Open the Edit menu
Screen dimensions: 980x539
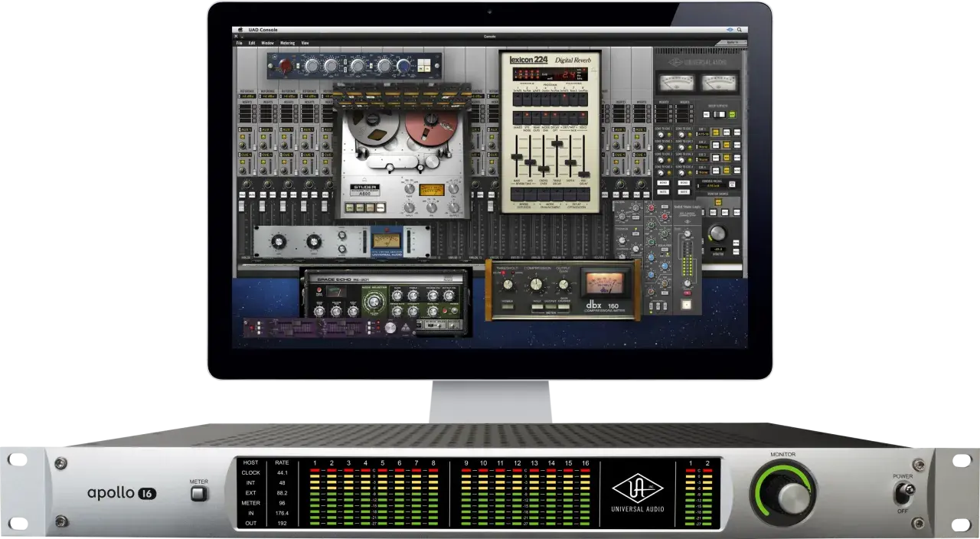pyautogui.click(x=252, y=43)
